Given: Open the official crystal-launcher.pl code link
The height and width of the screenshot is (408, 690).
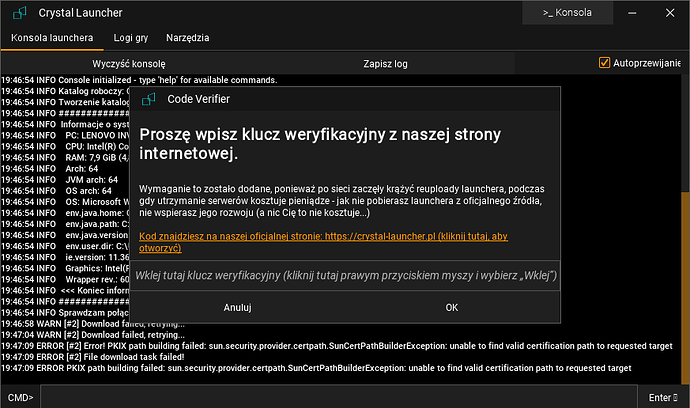Looking at the screenshot, I should (323, 242).
